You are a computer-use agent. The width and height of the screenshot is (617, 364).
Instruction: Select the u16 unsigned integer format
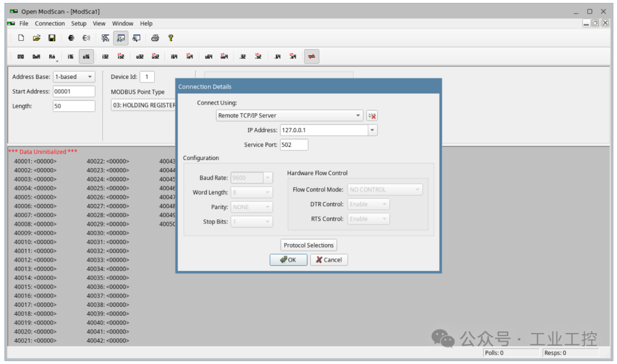pyautogui.click(x=86, y=57)
